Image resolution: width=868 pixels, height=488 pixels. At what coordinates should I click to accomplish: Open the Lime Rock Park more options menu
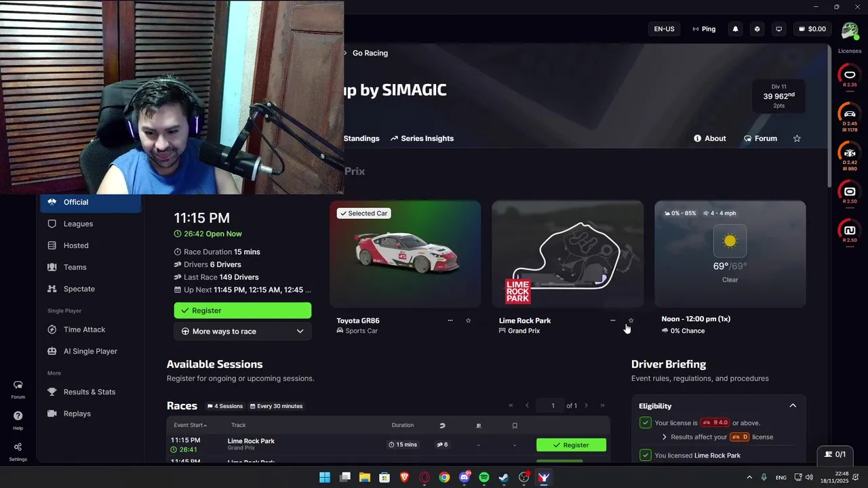point(613,321)
